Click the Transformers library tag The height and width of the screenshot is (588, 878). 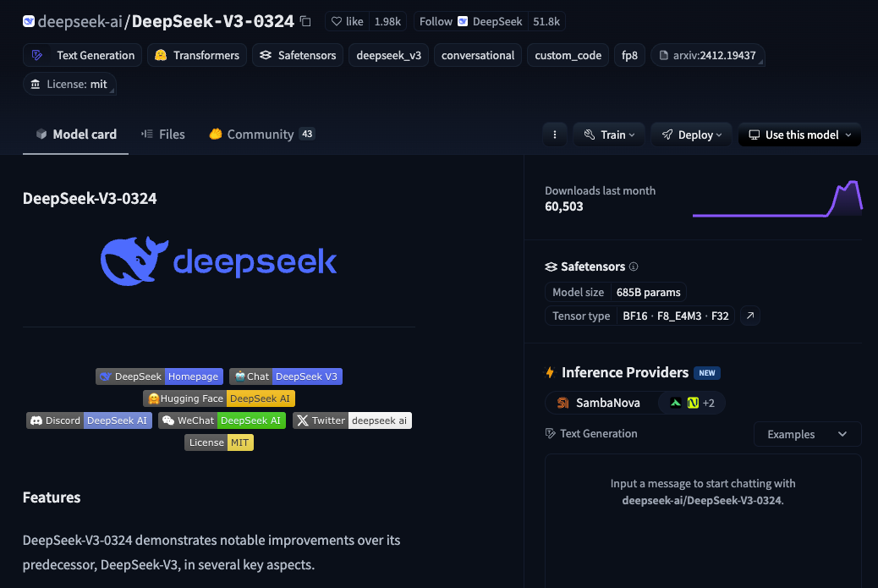pos(197,54)
